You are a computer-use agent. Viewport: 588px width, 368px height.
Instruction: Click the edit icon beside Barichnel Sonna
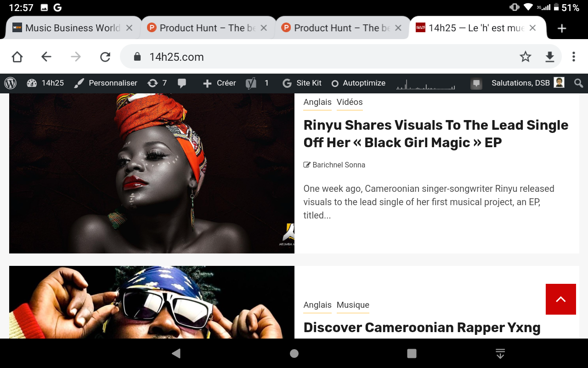[x=307, y=165]
